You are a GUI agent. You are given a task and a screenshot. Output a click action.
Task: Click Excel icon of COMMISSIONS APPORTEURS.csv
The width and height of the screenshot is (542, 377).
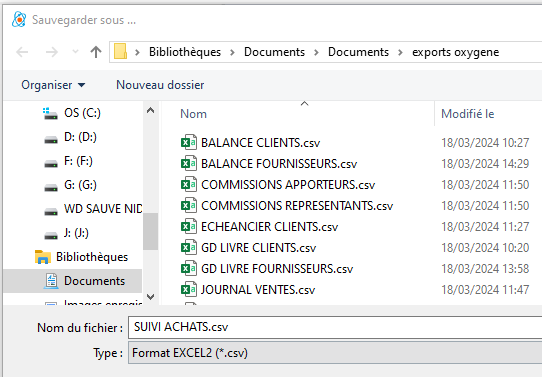(189, 185)
